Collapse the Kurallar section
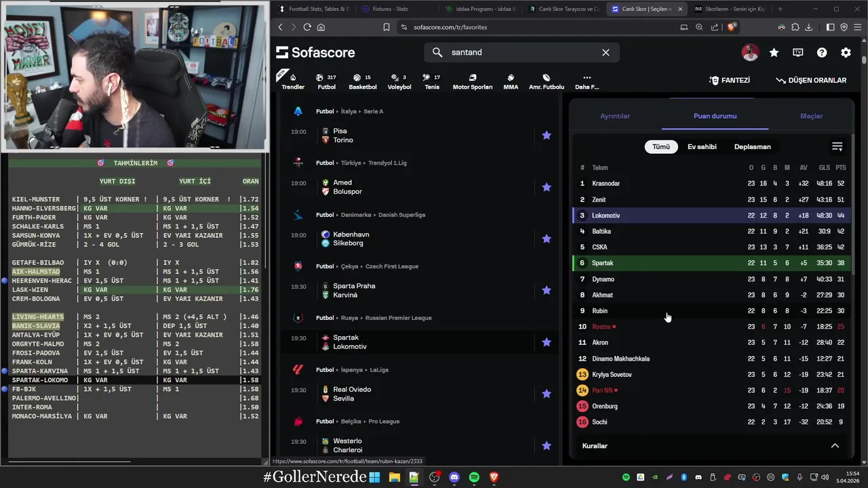This screenshot has height=488, width=868. (835, 446)
